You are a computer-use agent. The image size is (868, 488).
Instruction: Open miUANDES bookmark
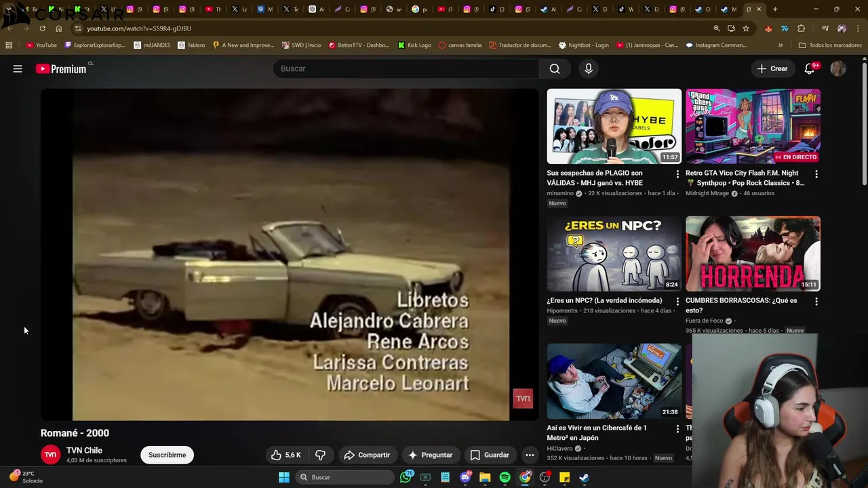click(152, 45)
